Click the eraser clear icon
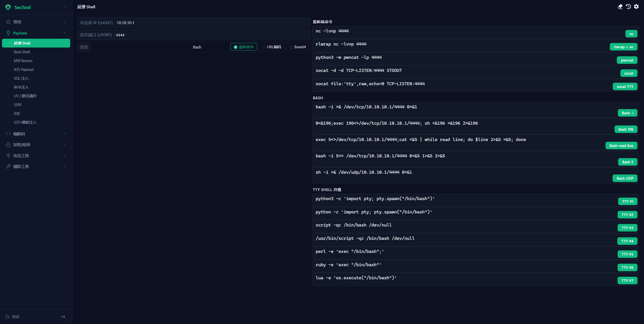 (x=620, y=7)
